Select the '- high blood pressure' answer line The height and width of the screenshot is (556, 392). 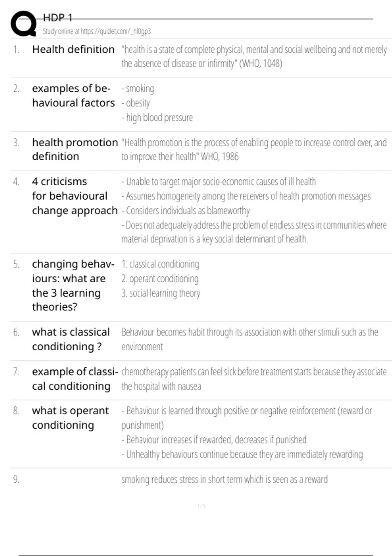coord(157,117)
